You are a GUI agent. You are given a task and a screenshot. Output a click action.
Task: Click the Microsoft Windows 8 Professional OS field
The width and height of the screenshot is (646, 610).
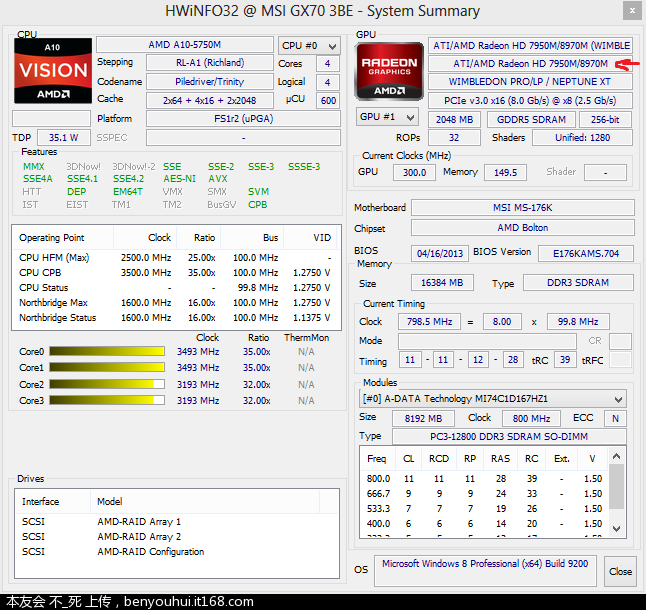[485, 570]
